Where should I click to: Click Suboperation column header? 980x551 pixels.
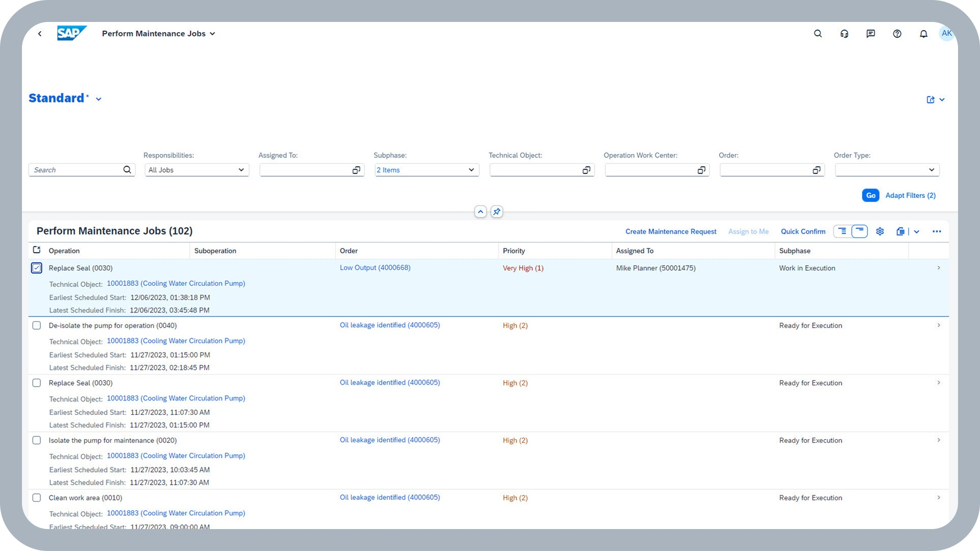pos(215,251)
